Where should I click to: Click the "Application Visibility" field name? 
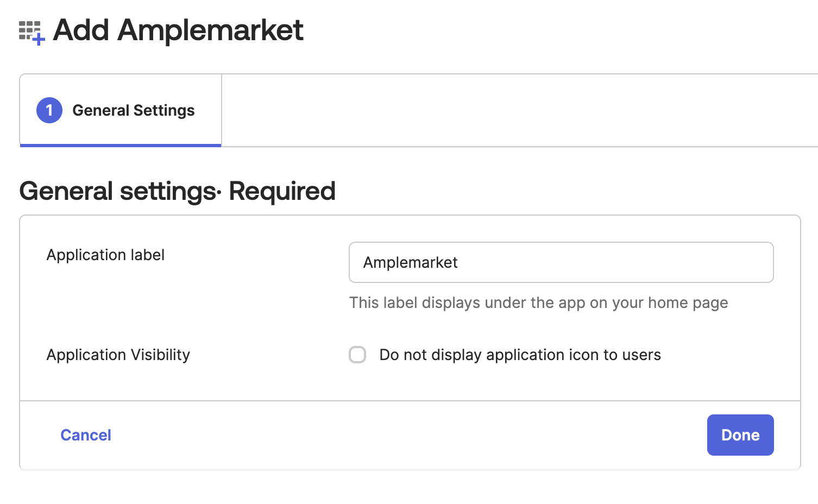coord(118,355)
